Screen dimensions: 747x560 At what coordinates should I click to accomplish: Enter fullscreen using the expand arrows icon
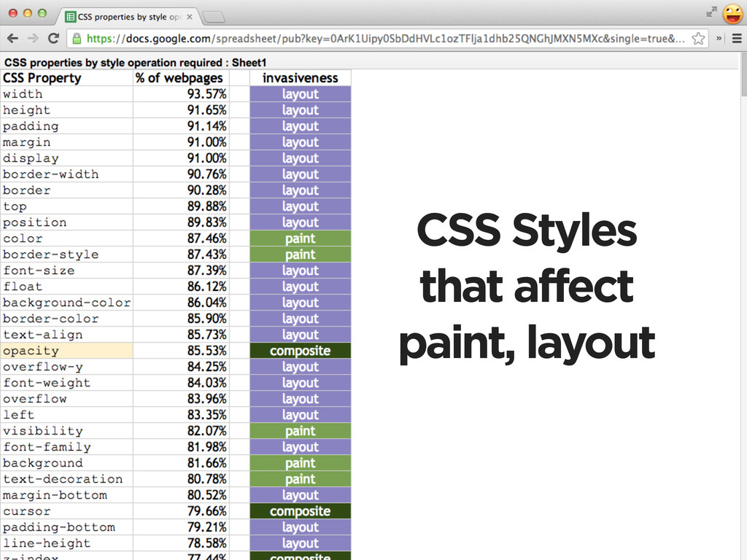point(711,12)
